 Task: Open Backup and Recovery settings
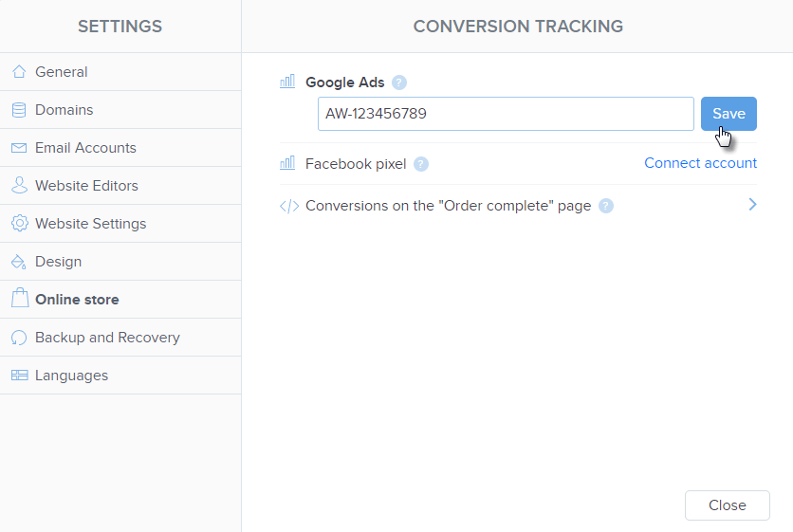107,338
